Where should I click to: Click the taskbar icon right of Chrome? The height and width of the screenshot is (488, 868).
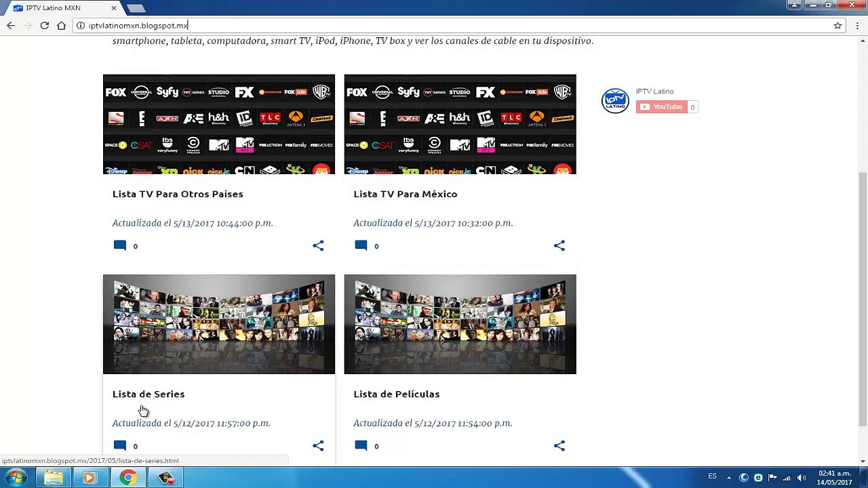point(165,478)
